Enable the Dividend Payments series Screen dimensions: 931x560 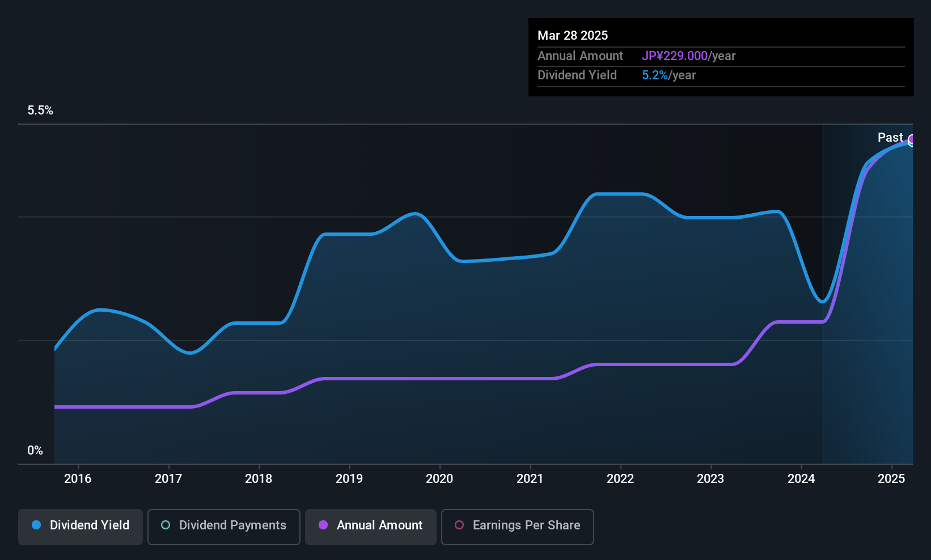tap(224, 527)
